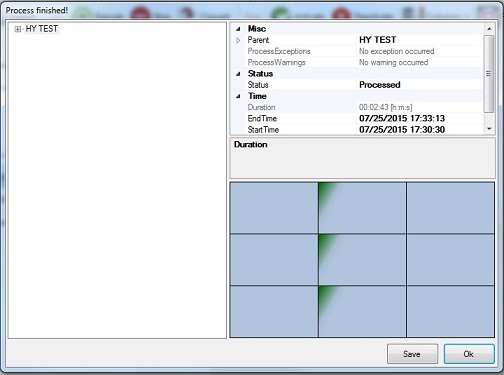Click the 07/25/2015 17:30:30 value
The width and height of the screenshot is (504, 375).
(402, 130)
